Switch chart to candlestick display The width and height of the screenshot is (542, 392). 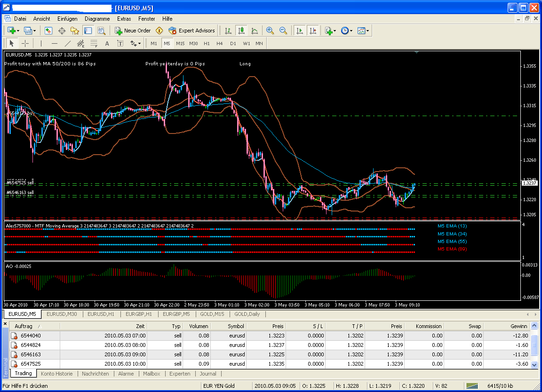[241, 31]
